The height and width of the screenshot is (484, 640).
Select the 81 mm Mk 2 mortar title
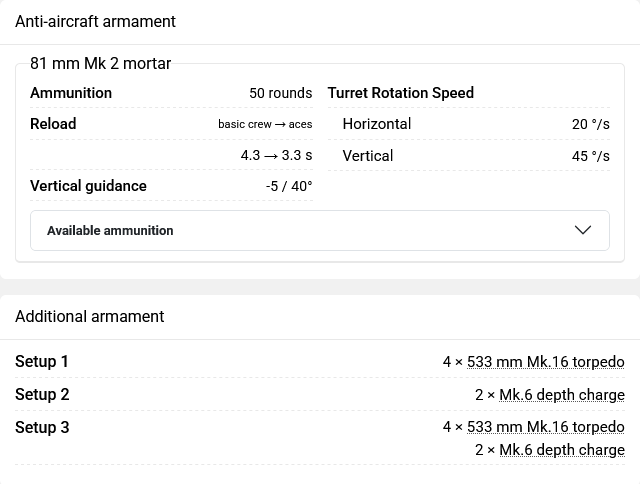pos(100,64)
